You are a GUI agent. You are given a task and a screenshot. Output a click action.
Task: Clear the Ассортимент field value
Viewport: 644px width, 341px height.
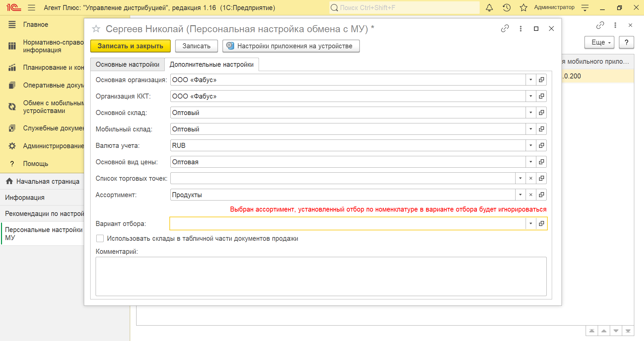pyautogui.click(x=531, y=195)
